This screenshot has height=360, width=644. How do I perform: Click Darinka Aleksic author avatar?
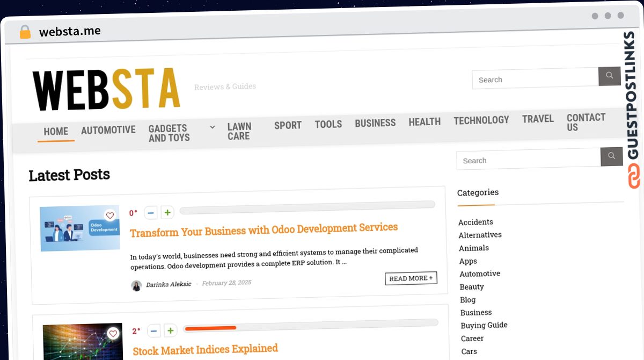tap(136, 285)
